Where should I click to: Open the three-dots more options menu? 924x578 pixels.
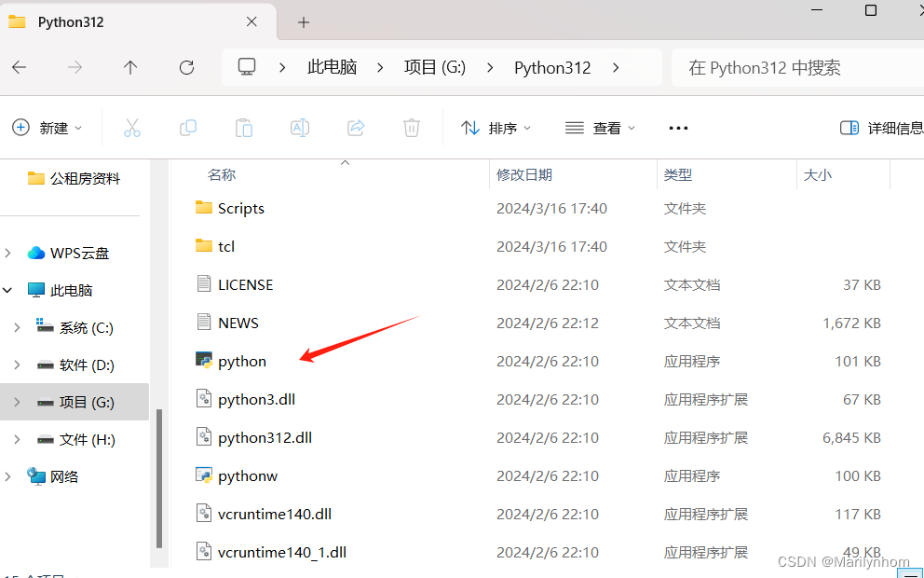(678, 128)
